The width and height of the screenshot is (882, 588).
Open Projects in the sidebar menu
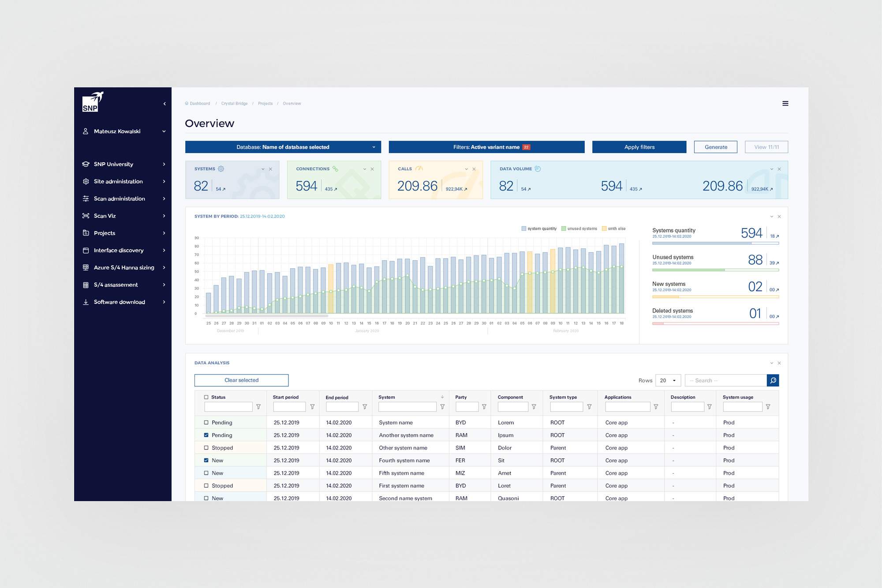105,233
